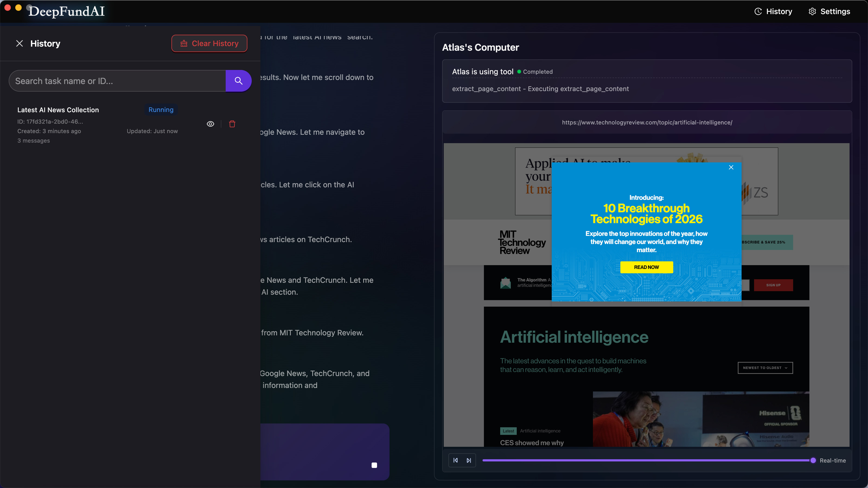Step to next frame in playback
This screenshot has height=488, width=868.
click(469, 460)
